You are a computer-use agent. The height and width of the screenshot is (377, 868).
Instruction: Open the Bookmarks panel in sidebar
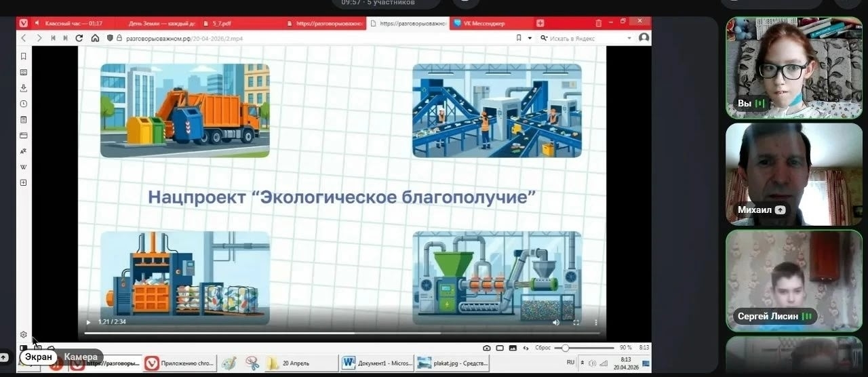coord(24,56)
